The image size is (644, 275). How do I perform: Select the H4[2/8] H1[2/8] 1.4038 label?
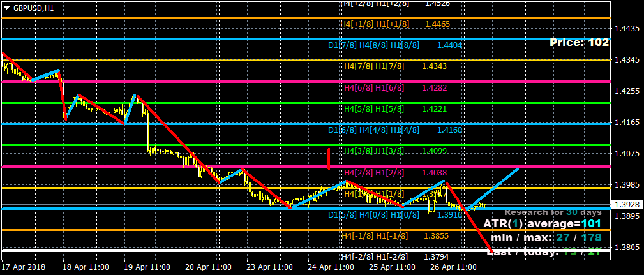395,172
